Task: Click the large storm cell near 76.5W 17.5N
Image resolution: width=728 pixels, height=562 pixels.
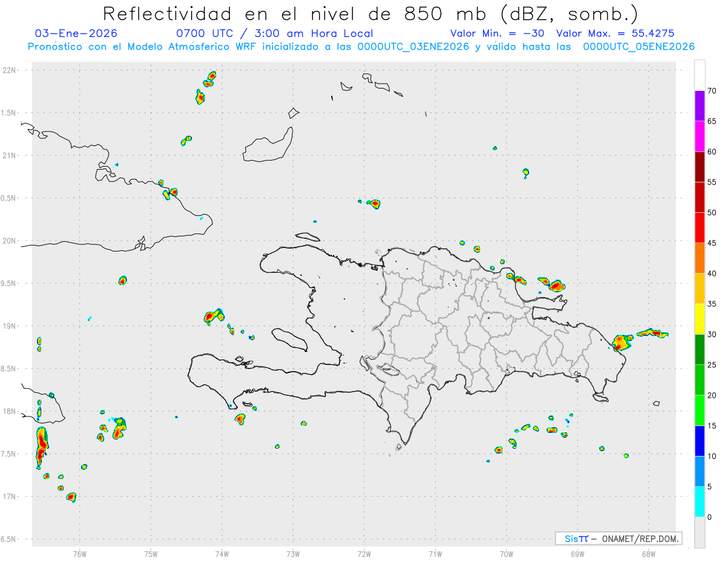Action: [41, 447]
